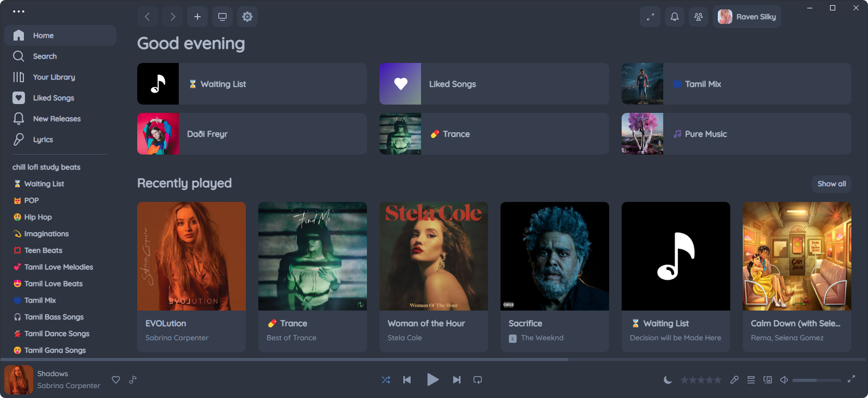Click The Weeknd artist link under Sacrifice
The image size is (868, 398).
click(542, 338)
